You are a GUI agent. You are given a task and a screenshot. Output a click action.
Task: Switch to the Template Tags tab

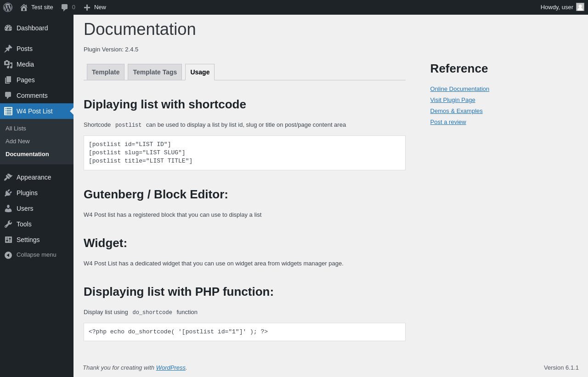(155, 72)
